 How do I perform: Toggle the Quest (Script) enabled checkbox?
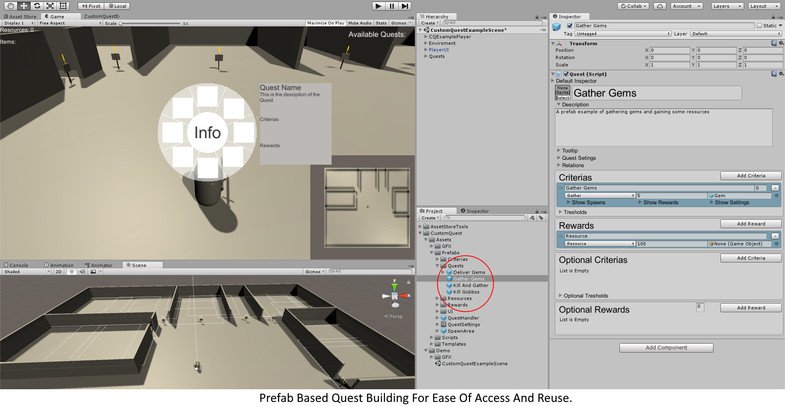pyautogui.click(x=566, y=74)
